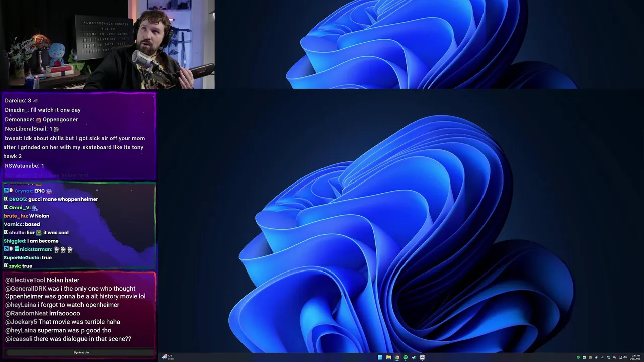Click username @RandomNeat in bottom chat
This screenshot has width=644, height=362.
(x=26, y=313)
